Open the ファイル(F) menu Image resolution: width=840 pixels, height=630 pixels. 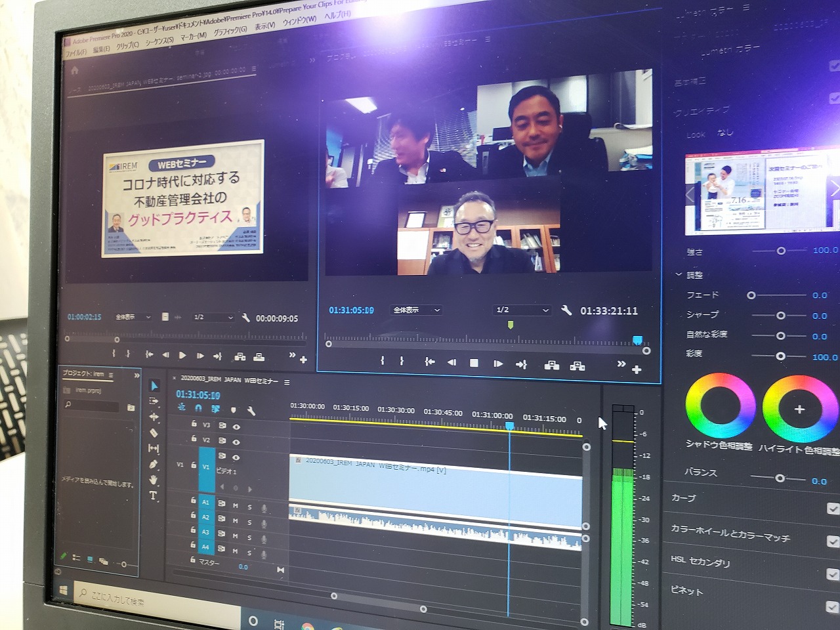click(x=76, y=52)
